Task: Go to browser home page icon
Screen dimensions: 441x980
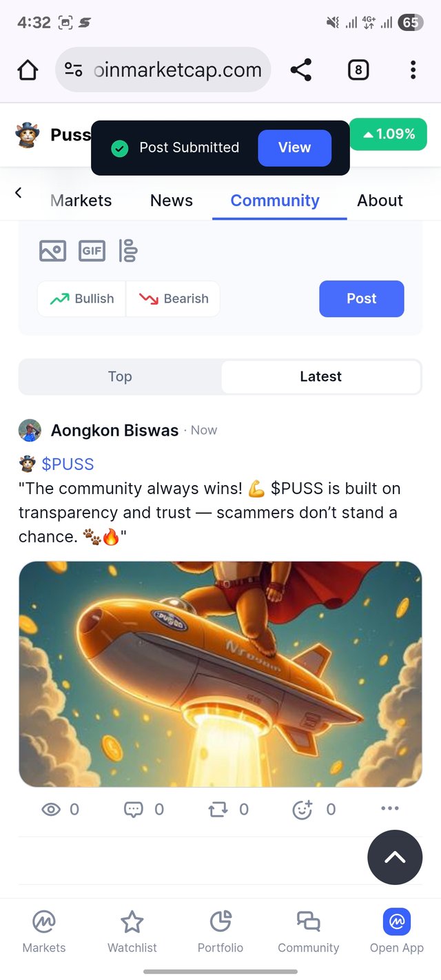Action: click(x=28, y=70)
